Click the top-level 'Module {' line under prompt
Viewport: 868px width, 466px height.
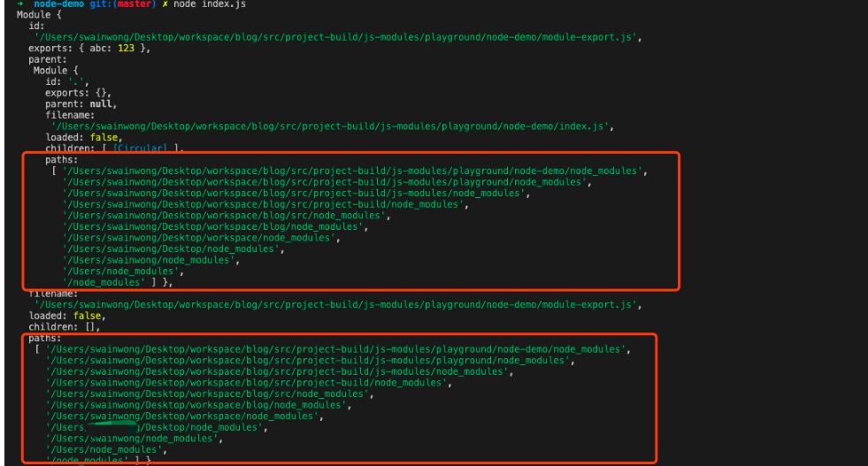(39, 15)
